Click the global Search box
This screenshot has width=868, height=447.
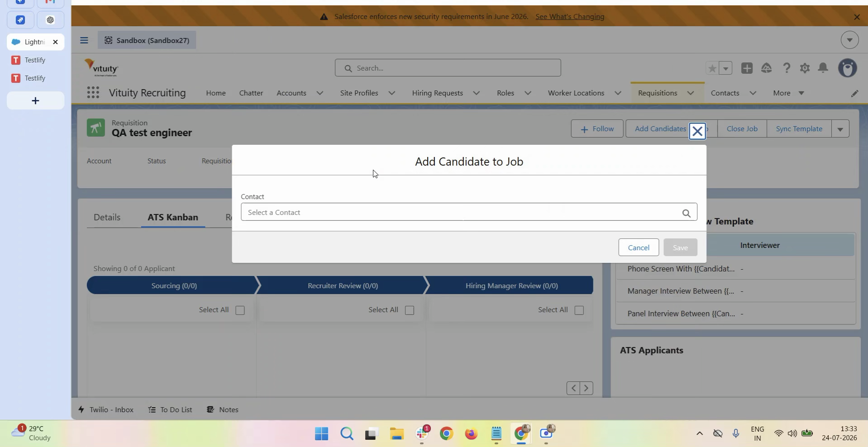(x=448, y=68)
